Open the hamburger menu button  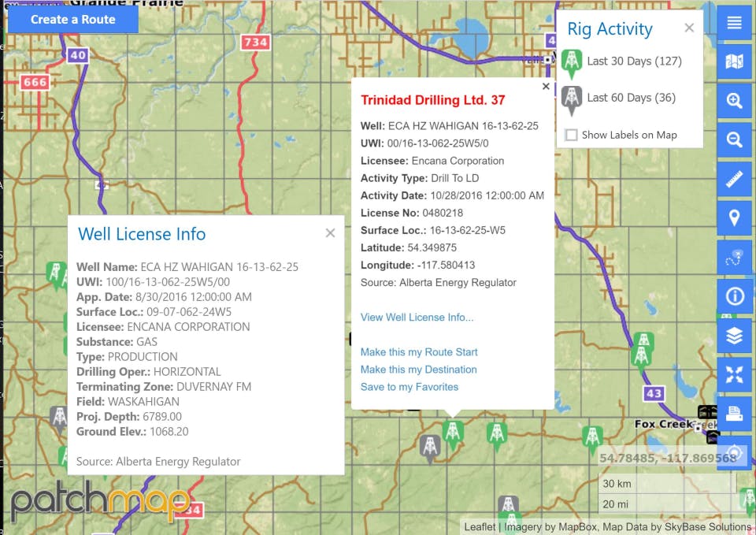pos(734,22)
